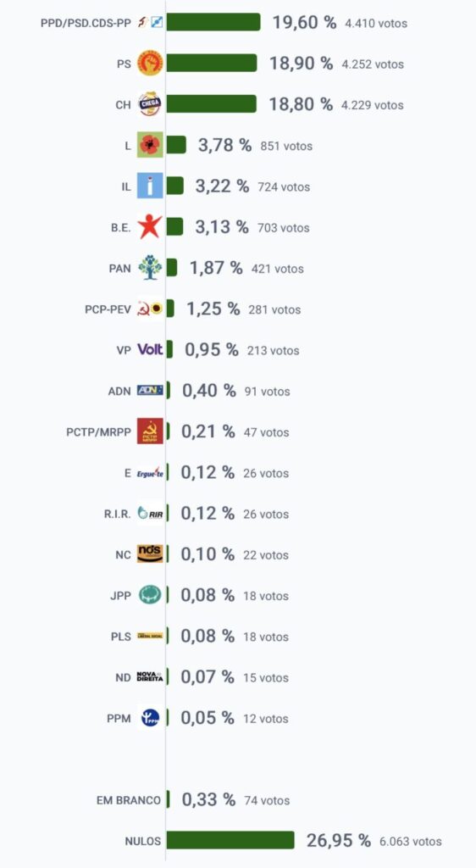Screen dimensions: 476x868
Task: Click the PPD/PSD.CDS-PP party label
Action: pos(86,23)
